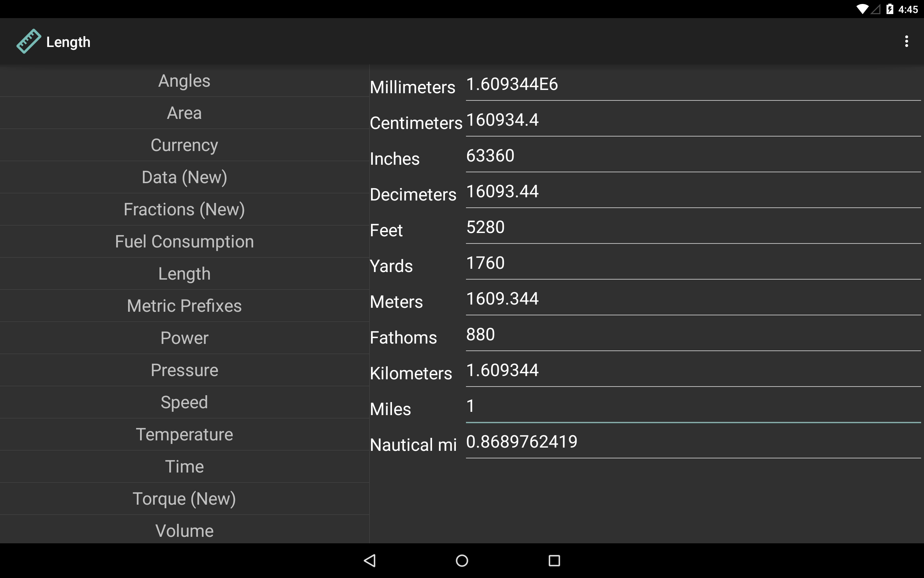Tap the battery charging icon

tap(890, 9)
